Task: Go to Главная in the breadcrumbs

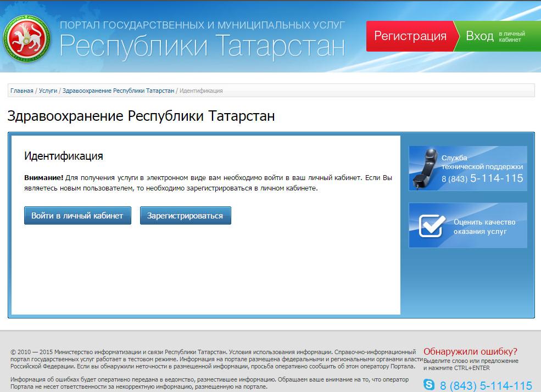Action: click(x=22, y=91)
